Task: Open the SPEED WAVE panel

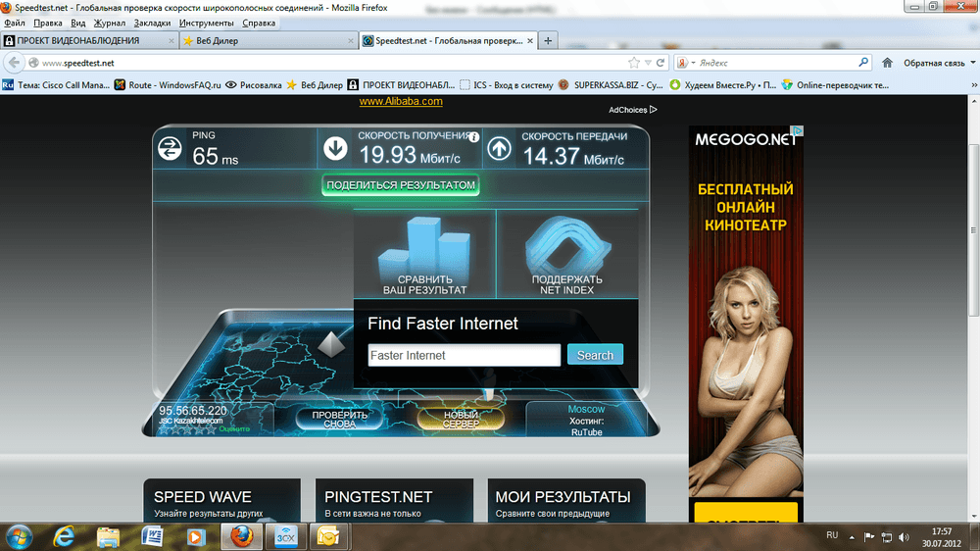Action: pyautogui.click(x=221, y=500)
